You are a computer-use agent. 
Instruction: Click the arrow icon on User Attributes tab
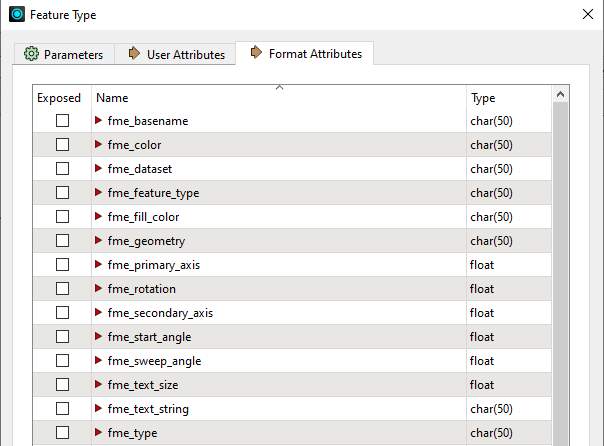[x=134, y=54]
